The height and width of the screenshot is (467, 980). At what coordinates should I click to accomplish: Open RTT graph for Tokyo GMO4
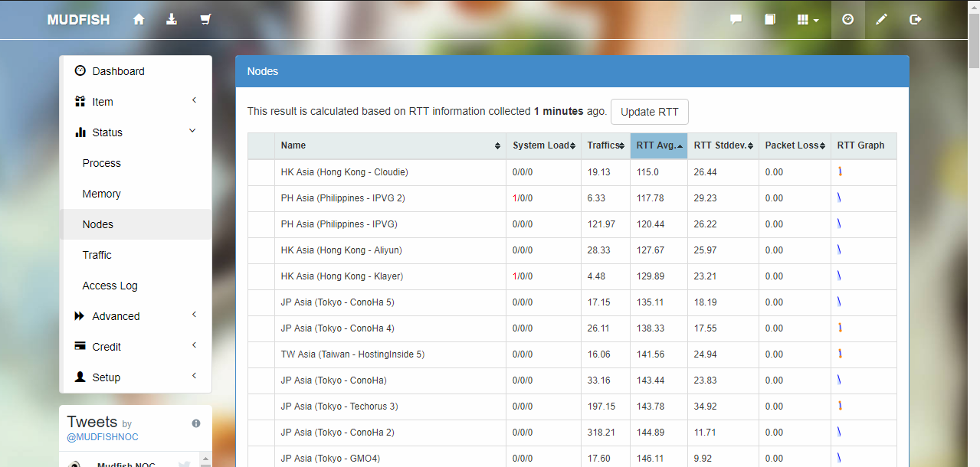click(x=840, y=458)
